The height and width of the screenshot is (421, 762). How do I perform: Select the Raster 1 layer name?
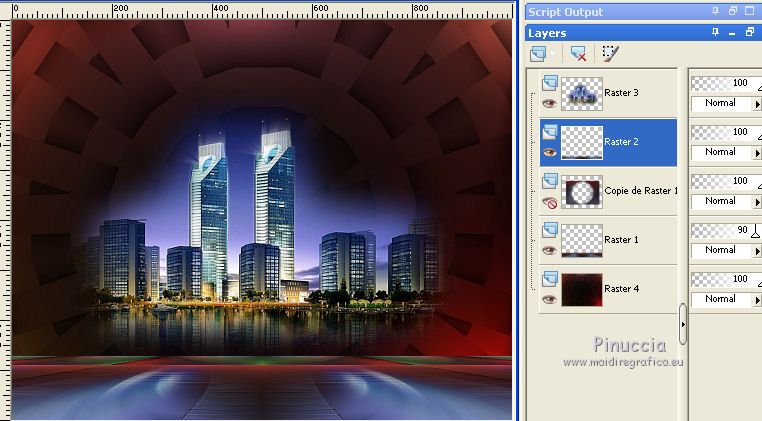tap(621, 240)
